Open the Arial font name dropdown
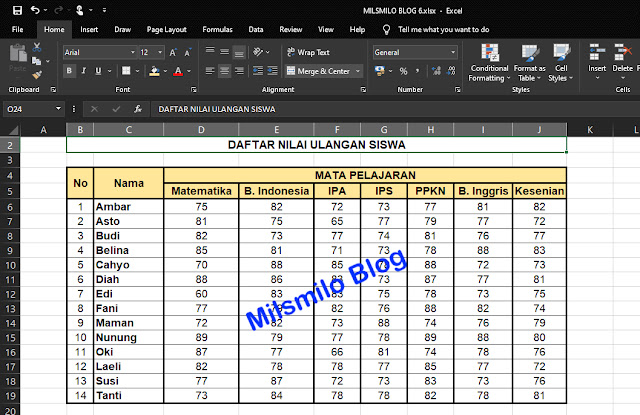 click(133, 52)
